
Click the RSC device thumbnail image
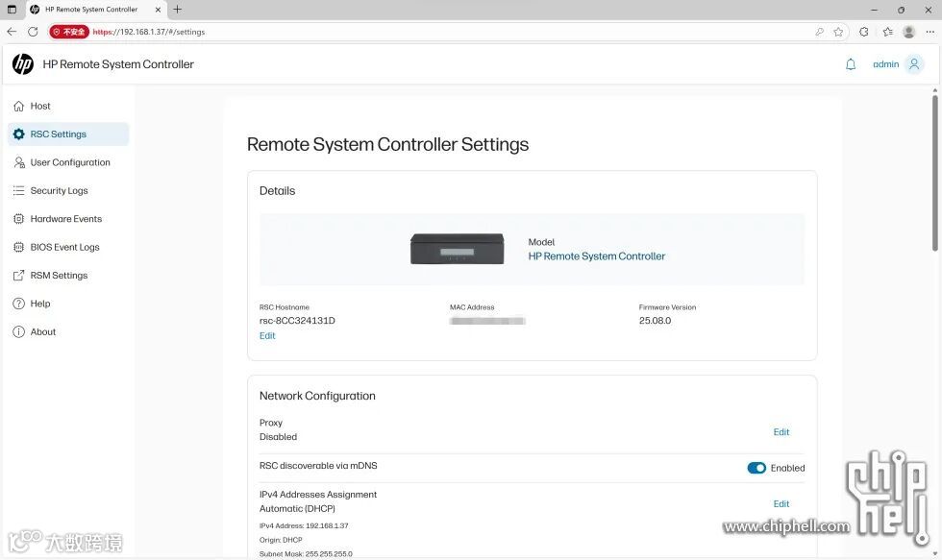pyautogui.click(x=458, y=249)
